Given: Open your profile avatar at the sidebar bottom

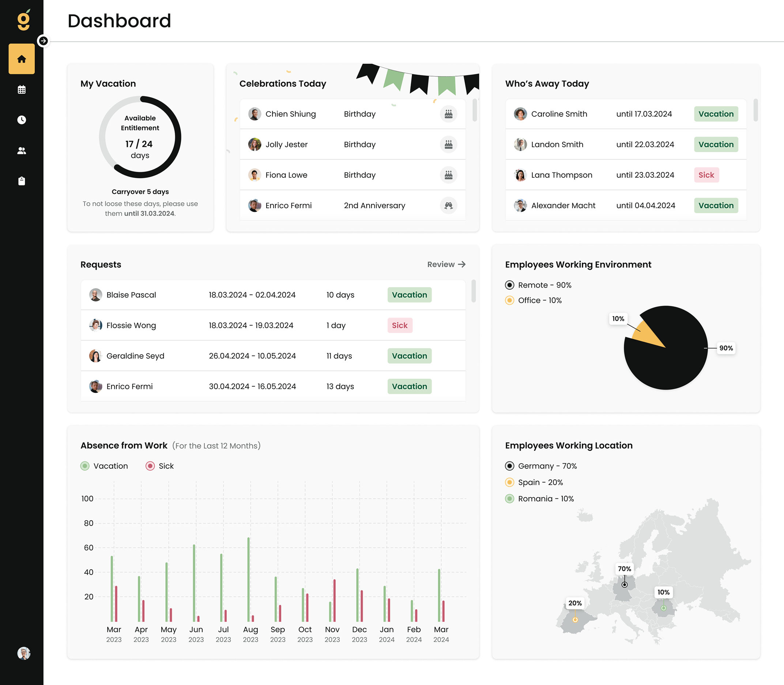Looking at the screenshot, I should click(23, 654).
